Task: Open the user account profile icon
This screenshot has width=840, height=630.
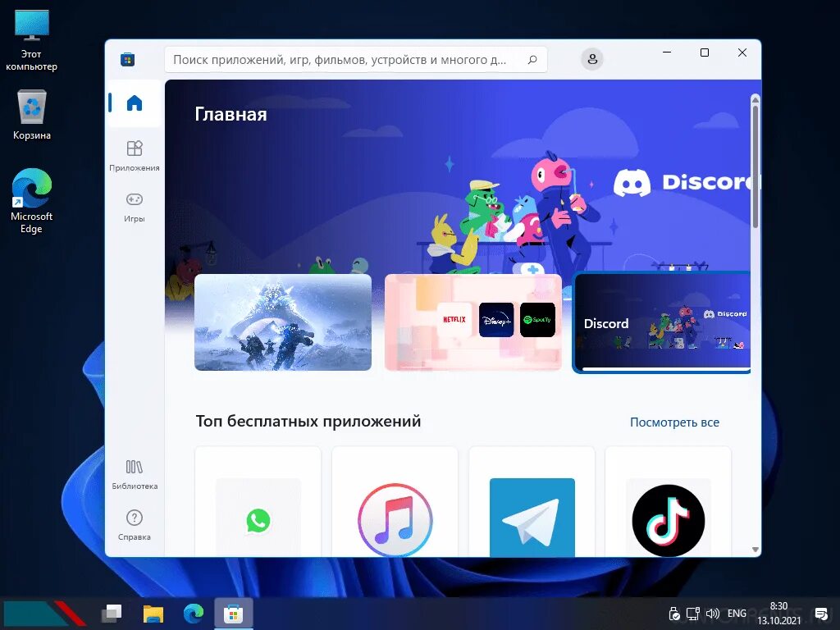Action: tap(592, 59)
